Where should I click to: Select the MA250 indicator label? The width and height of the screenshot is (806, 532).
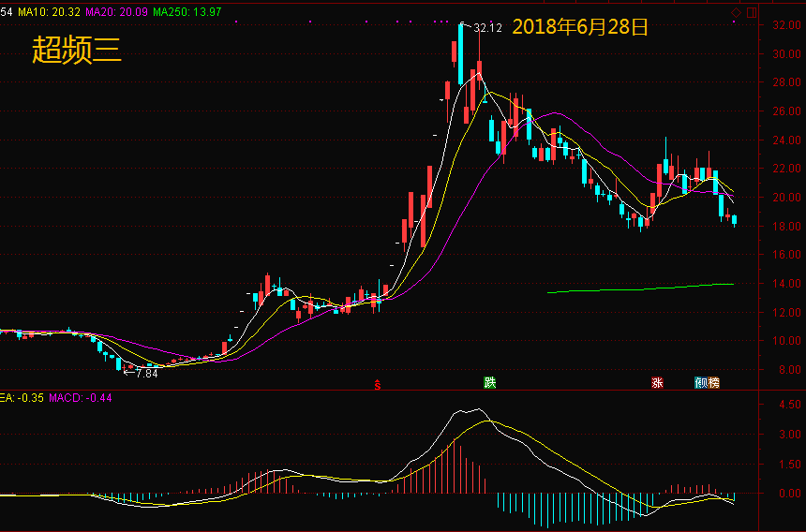pos(187,11)
